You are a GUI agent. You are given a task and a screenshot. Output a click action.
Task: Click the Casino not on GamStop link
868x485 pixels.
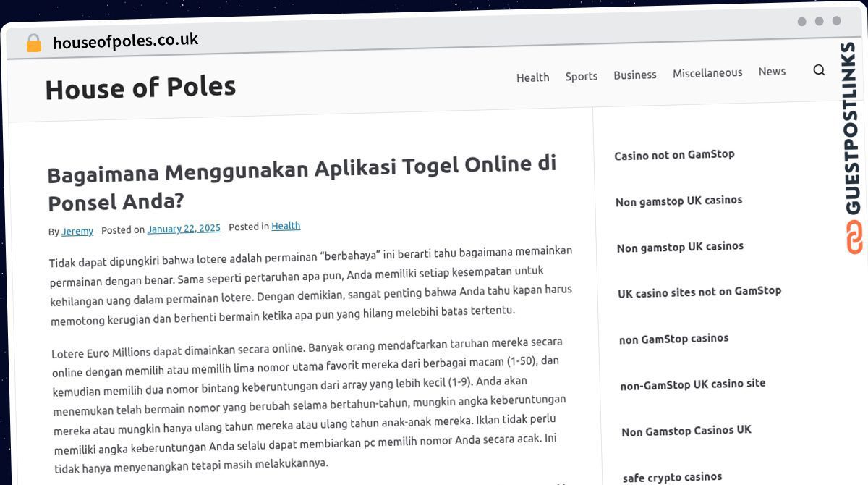[x=674, y=155]
